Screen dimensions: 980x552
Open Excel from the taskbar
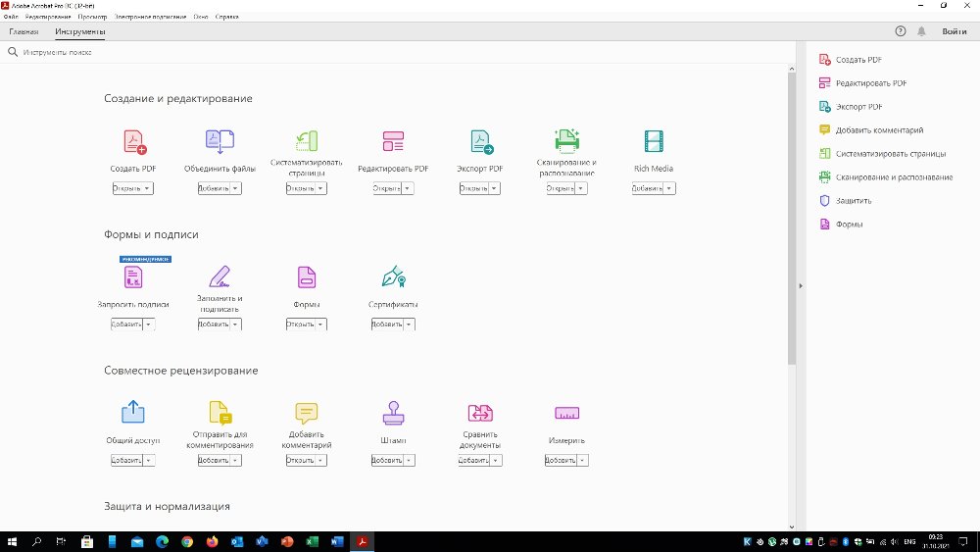(x=312, y=541)
